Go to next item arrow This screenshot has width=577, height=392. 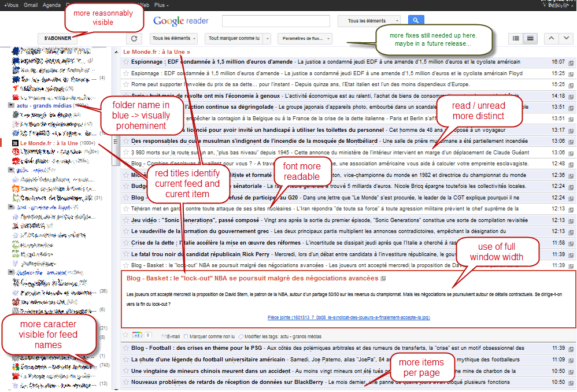click(x=567, y=38)
